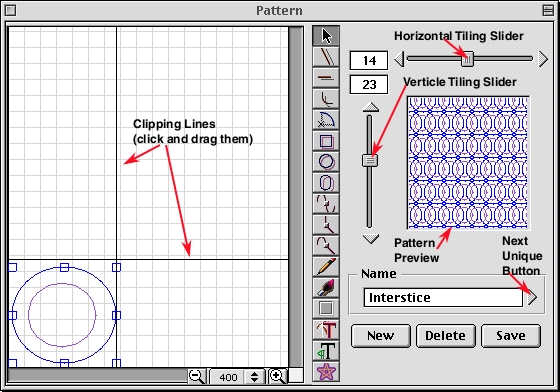Click the horizontal tiling slider thumb
Screen dimensions: 560x392
[467, 59]
